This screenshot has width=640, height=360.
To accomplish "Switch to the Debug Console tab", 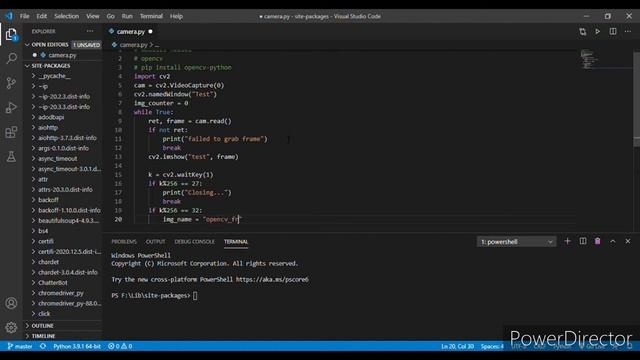I will 194,242.
